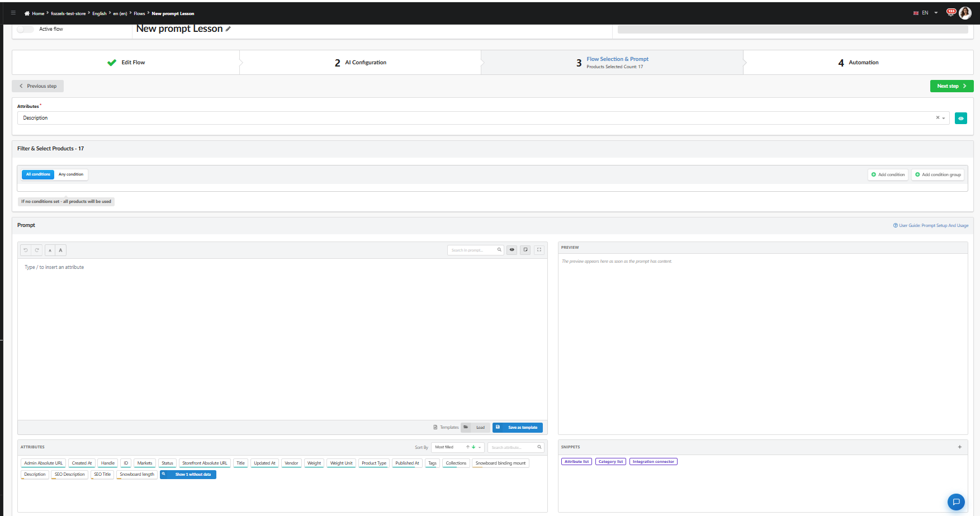Clear the Description attribute with the X

click(x=938, y=117)
